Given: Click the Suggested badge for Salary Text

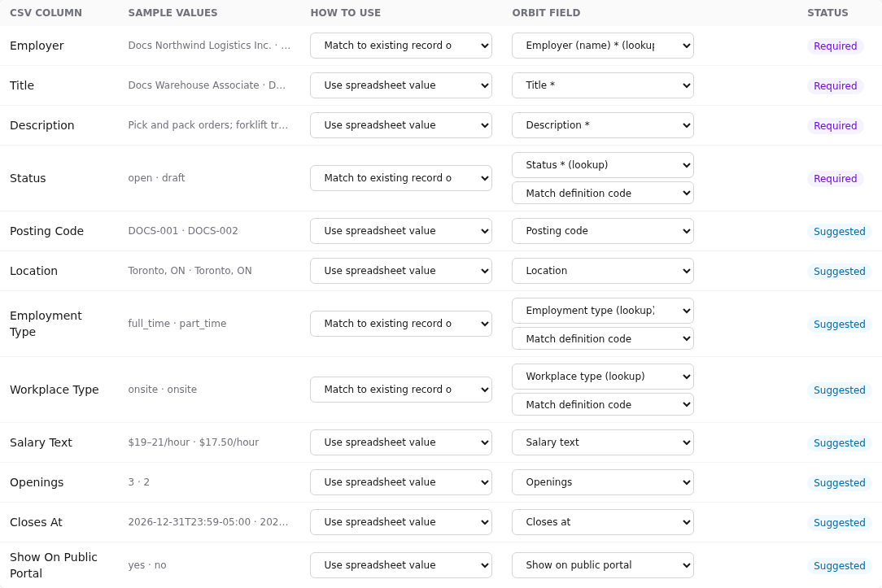Looking at the screenshot, I should (x=839, y=443).
